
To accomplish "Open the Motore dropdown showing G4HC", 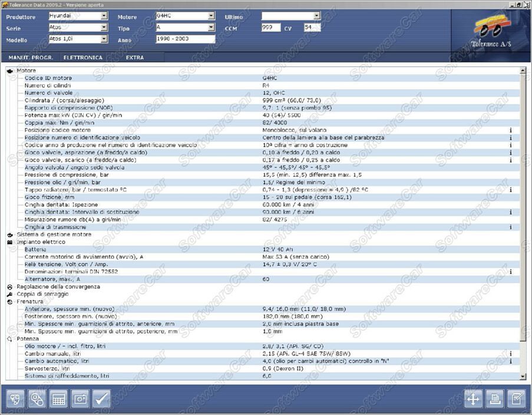I will pos(212,17).
